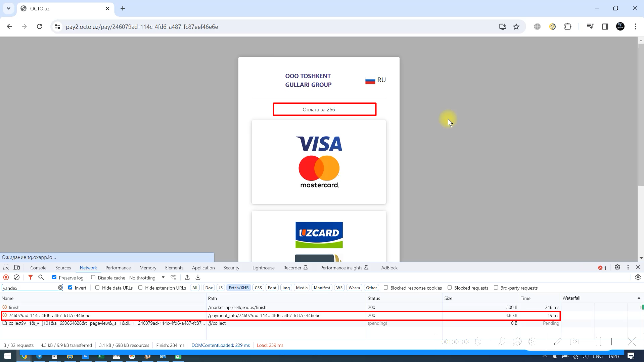This screenshot has height=362, width=644.
Task: Select the All filter type
Action: [195, 288]
